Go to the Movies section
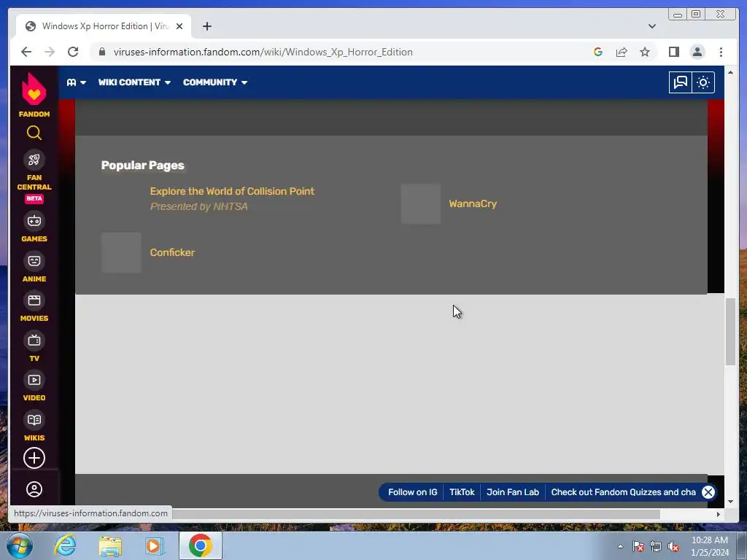This screenshot has height=560, width=747. click(34, 306)
